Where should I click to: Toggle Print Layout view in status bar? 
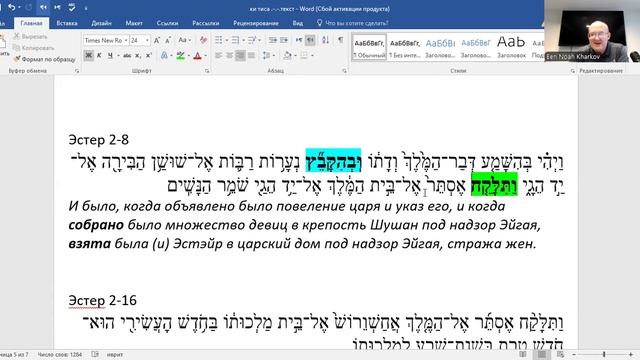click(542, 354)
